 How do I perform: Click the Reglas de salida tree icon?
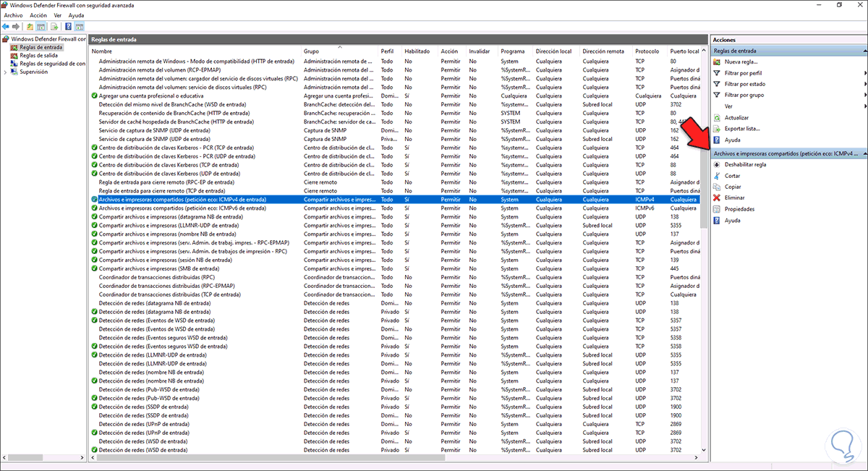(x=14, y=55)
